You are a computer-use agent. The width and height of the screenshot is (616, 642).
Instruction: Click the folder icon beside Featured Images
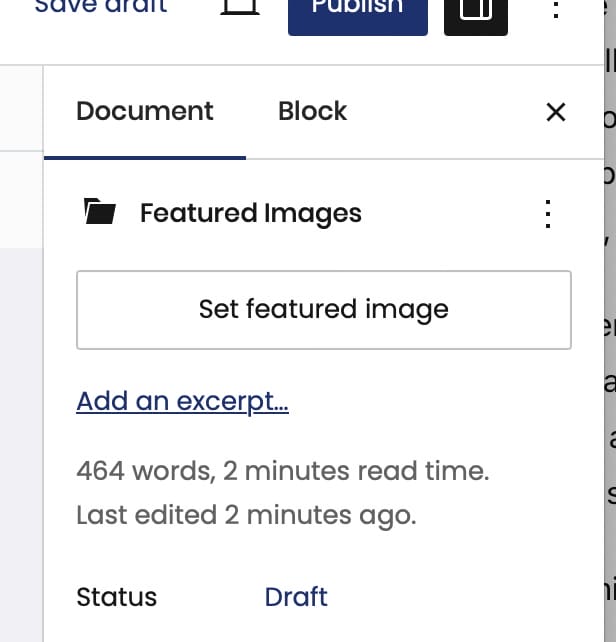(x=100, y=211)
